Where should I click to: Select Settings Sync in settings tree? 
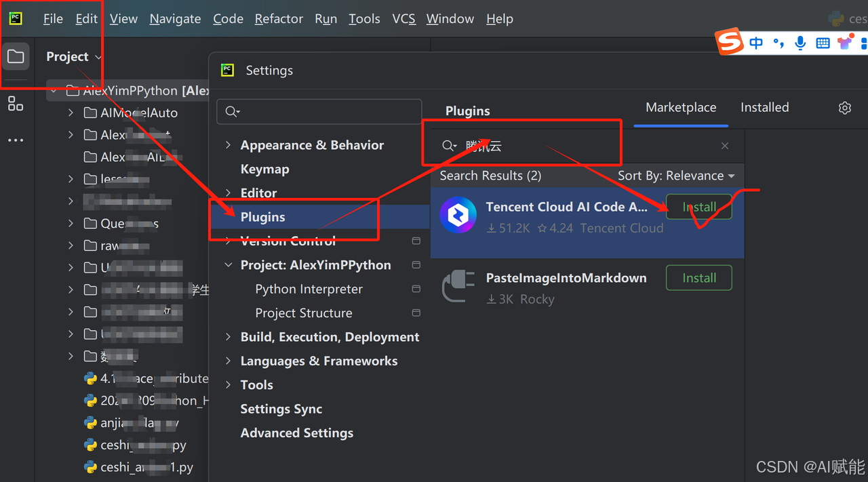click(281, 409)
